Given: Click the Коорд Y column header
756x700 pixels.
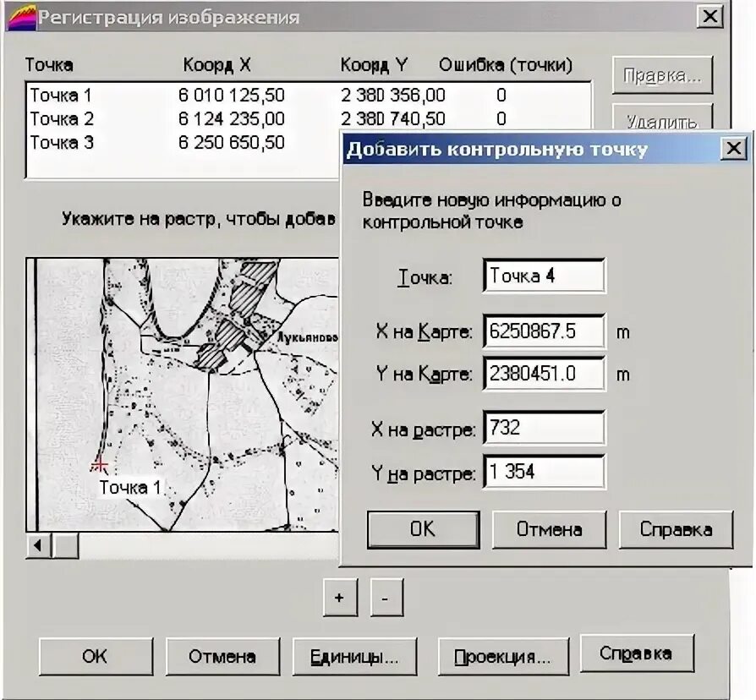Looking at the screenshot, I should [x=374, y=64].
